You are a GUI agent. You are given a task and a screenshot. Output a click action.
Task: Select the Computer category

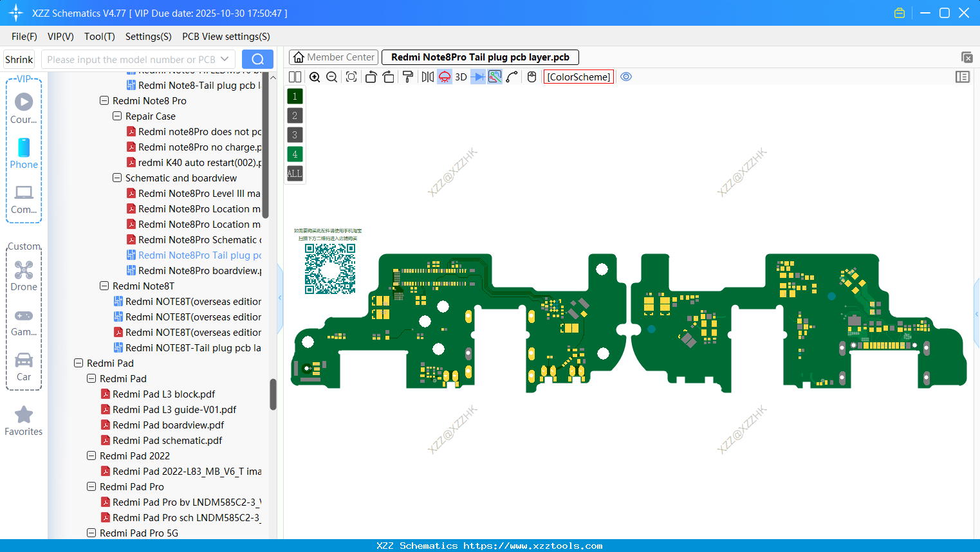(x=24, y=199)
